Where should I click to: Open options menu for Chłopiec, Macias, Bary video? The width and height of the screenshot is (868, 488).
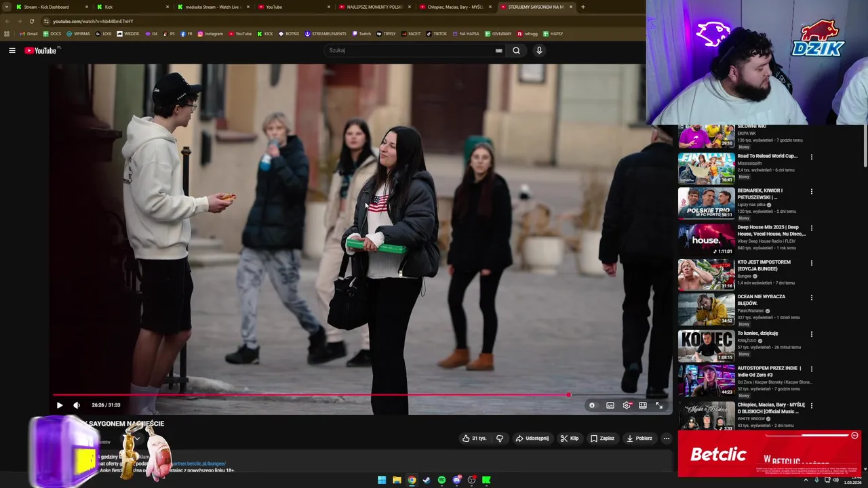811,406
